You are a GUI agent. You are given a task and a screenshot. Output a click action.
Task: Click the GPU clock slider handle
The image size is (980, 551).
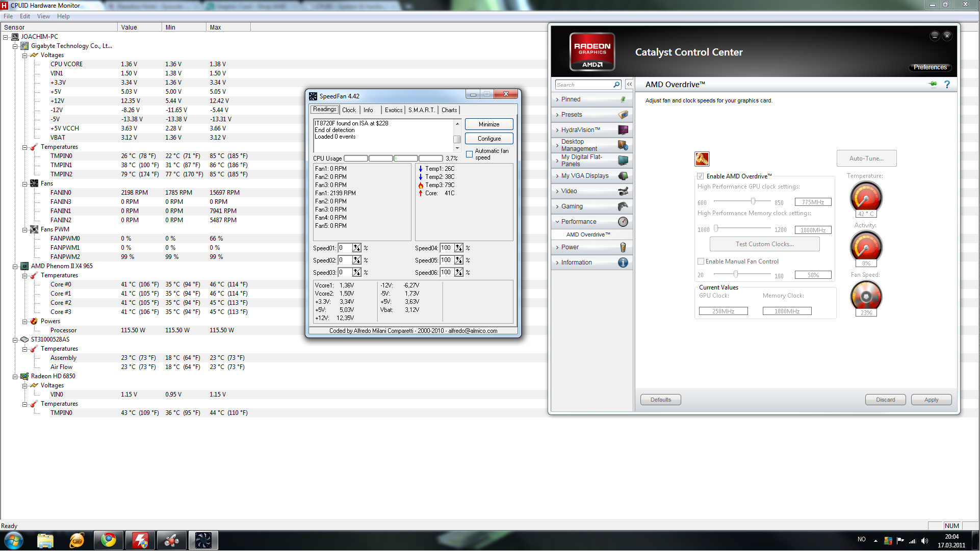tap(753, 201)
